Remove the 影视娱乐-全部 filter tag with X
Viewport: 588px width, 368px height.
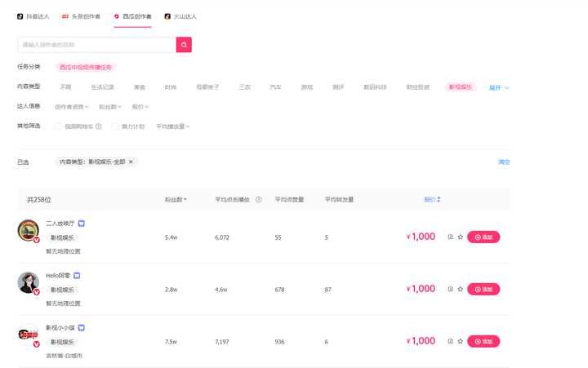pos(131,162)
